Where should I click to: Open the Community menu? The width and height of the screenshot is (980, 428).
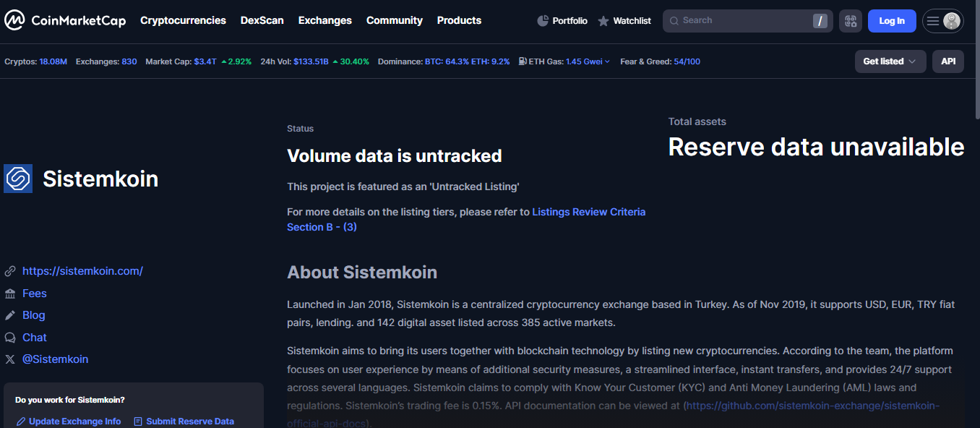click(x=395, y=20)
